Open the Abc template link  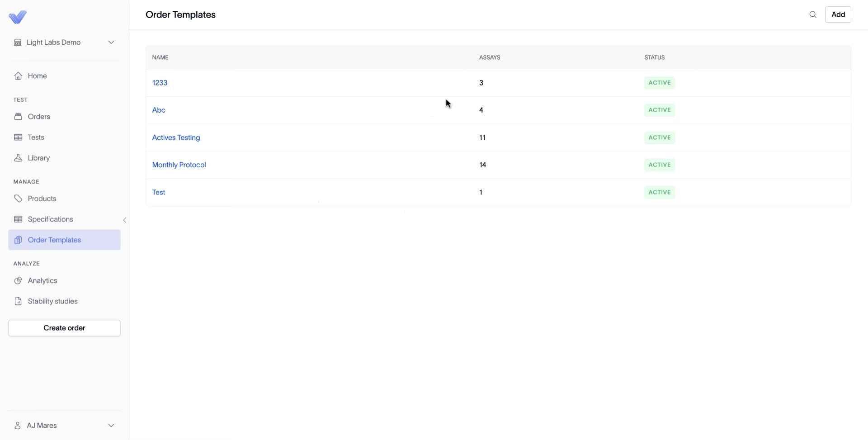pos(159,110)
